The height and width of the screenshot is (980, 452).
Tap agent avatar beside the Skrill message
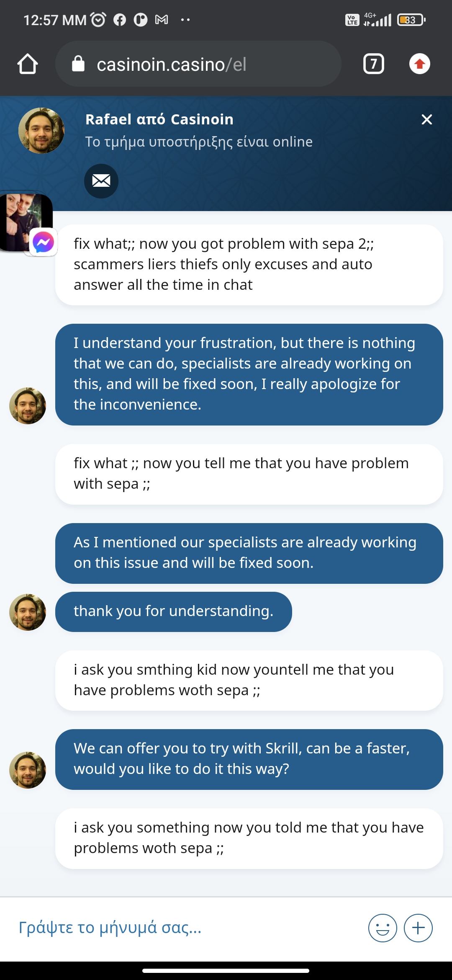[28, 770]
